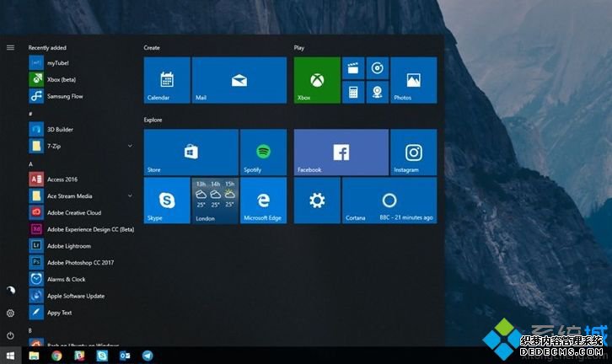Image resolution: width=612 pixels, height=364 pixels.
Task: Open File Explorer on the taskbar
Action: click(x=34, y=356)
